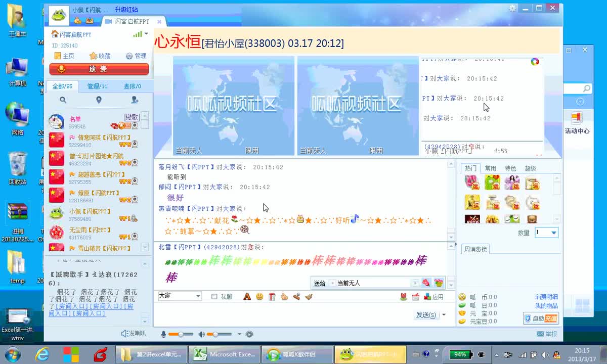
Task: Select the teddy bear gift icon
Action: tap(532, 219)
